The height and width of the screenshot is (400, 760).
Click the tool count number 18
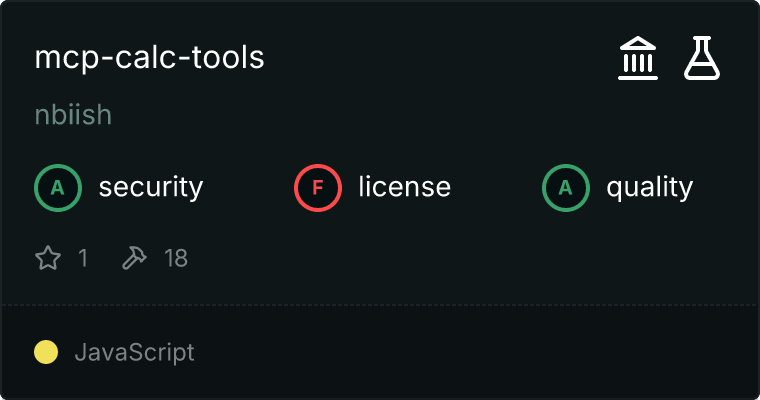[176, 259]
